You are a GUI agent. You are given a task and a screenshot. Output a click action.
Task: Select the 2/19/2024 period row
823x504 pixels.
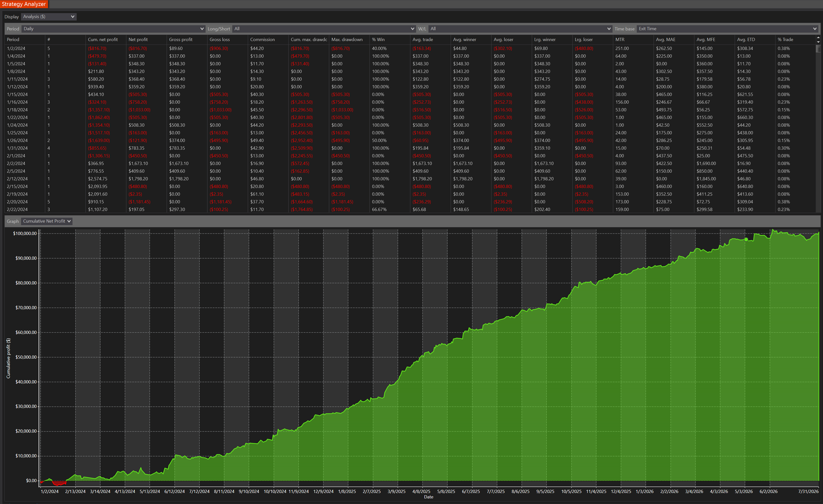410,194
